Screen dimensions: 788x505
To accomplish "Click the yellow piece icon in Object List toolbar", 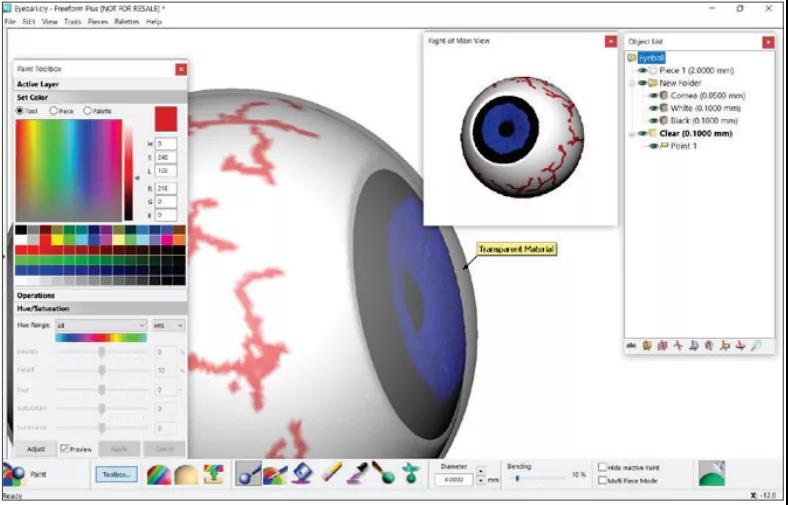I will point(647,346).
